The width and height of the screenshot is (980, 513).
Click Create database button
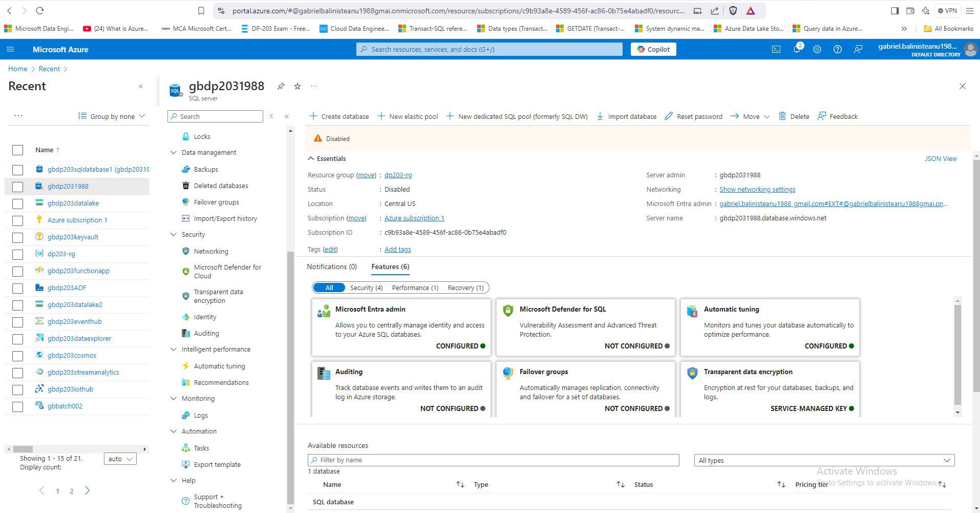click(x=339, y=116)
